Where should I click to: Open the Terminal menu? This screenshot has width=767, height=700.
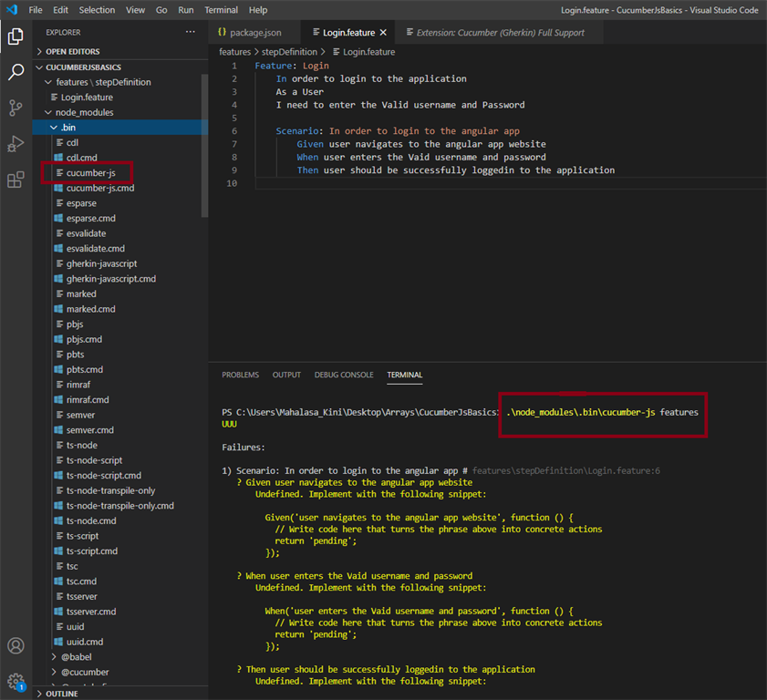(221, 10)
